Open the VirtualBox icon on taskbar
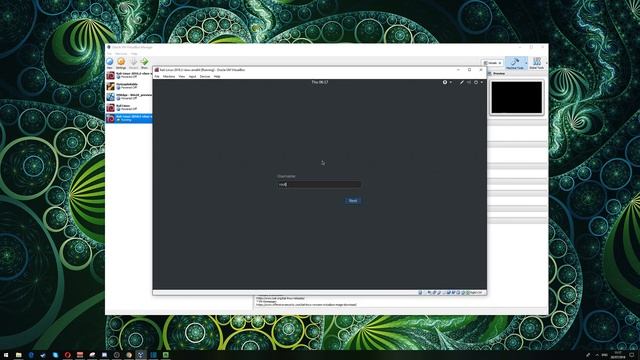This screenshot has width=640, height=360. [141, 355]
